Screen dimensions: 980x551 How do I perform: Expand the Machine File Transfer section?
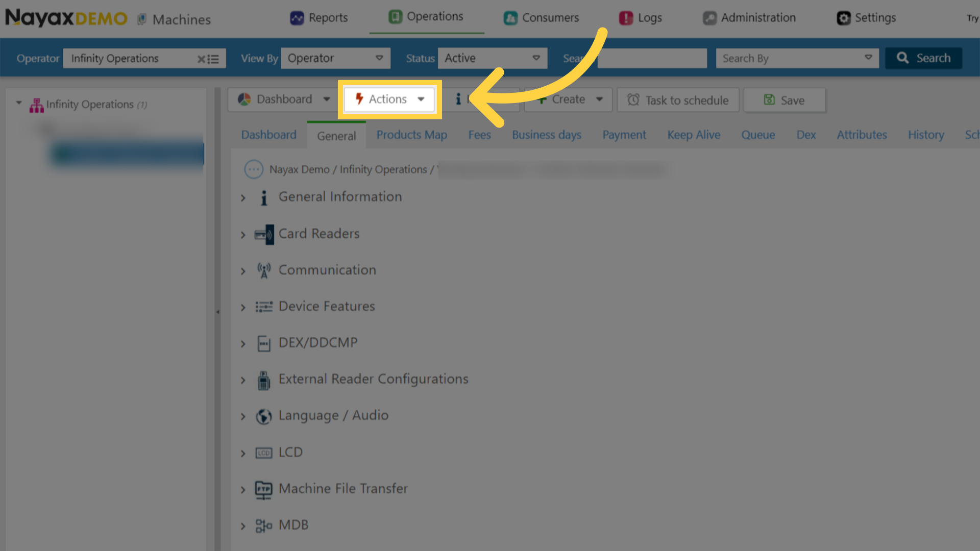coord(243,490)
